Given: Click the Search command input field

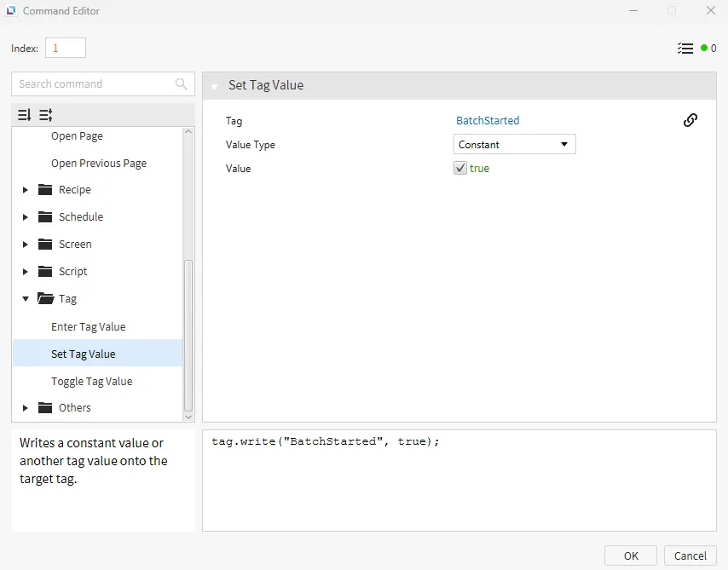Looking at the screenshot, I should [x=94, y=83].
